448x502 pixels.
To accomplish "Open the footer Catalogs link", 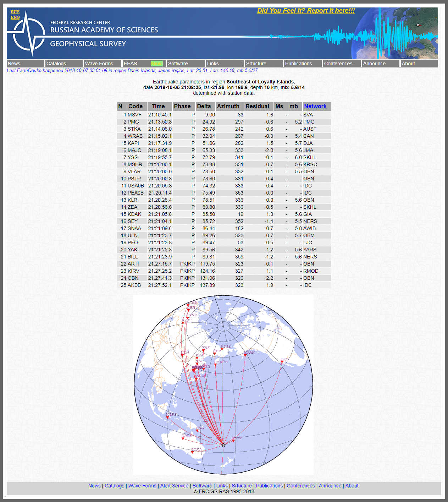I will 115,486.
